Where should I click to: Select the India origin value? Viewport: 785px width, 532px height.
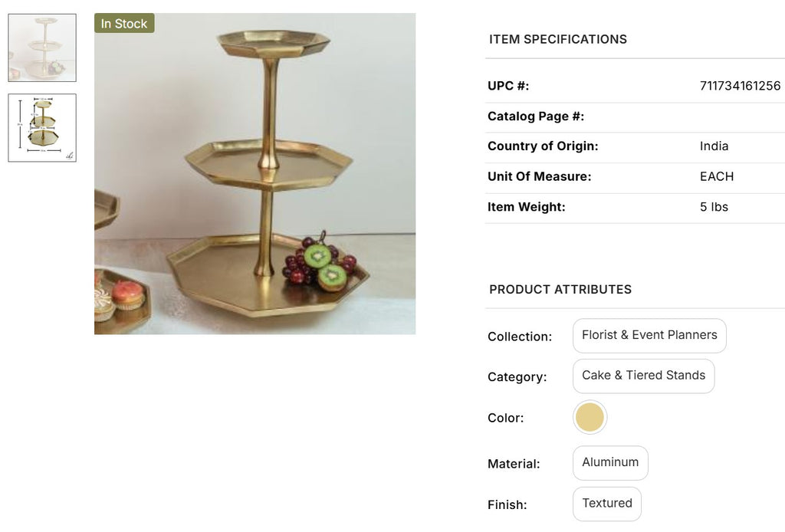click(x=714, y=146)
